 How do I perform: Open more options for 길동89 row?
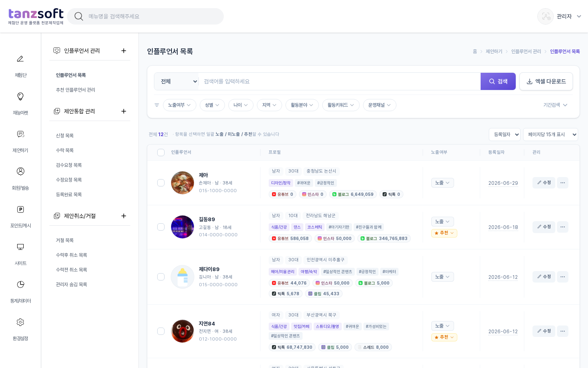pyautogui.click(x=563, y=227)
